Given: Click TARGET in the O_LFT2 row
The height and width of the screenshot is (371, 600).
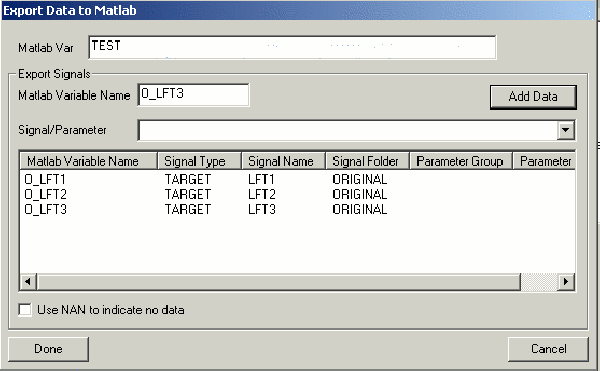Looking at the screenshot, I should (x=188, y=194).
